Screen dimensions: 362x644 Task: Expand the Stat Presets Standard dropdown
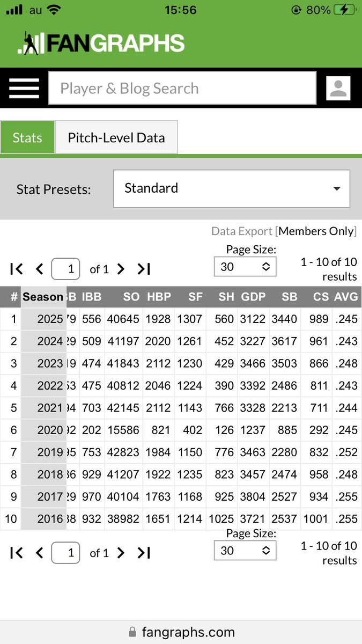pos(231,188)
